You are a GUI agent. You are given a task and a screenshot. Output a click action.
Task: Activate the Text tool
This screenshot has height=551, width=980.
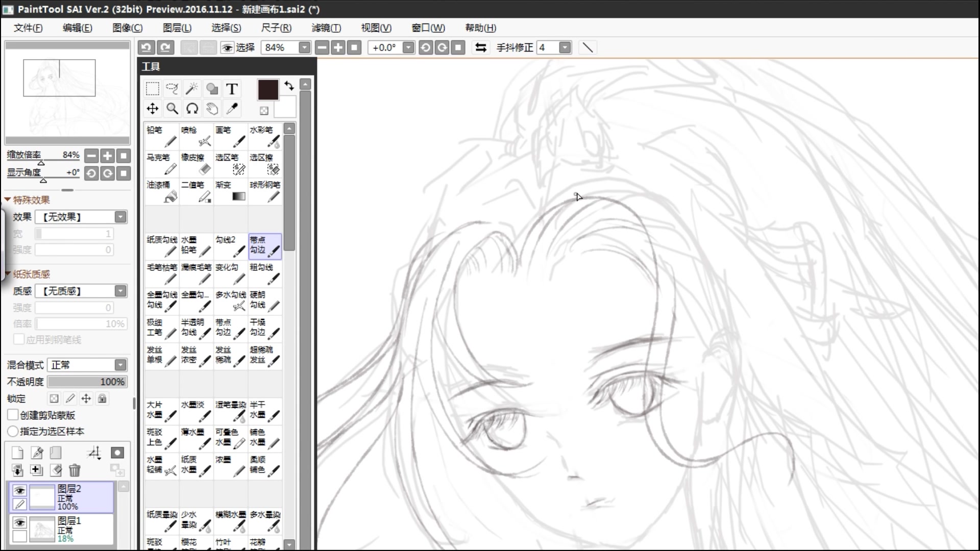point(232,89)
